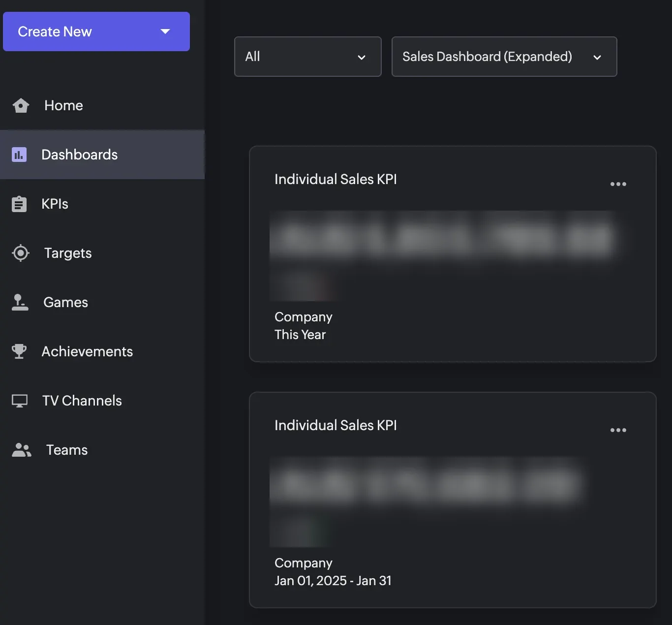Click the This Year period text
The width and height of the screenshot is (672, 625).
coord(300,335)
